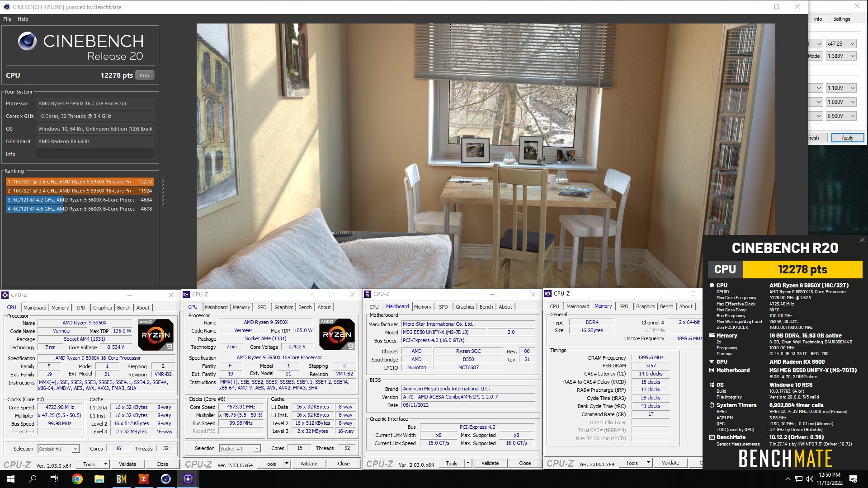Click Apply in the tuning utility
Image resolution: width=868 pixels, height=488 pixels.
click(847, 138)
